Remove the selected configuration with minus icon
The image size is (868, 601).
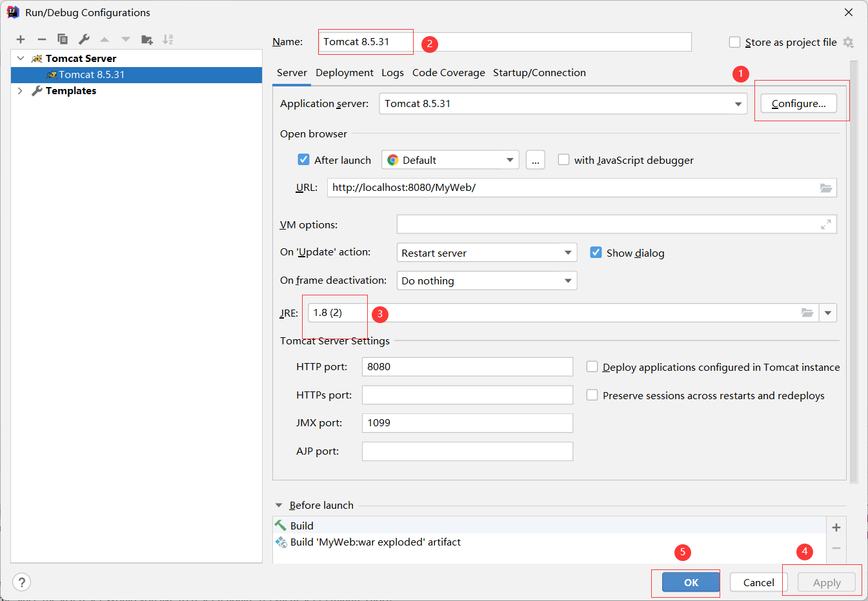tap(42, 39)
